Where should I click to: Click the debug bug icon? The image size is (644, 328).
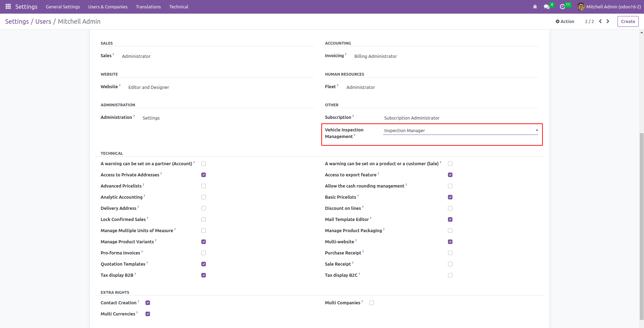point(535,7)
